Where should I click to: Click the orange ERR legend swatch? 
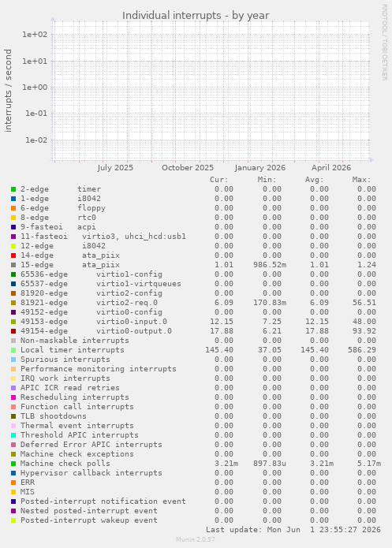[13, 483]
